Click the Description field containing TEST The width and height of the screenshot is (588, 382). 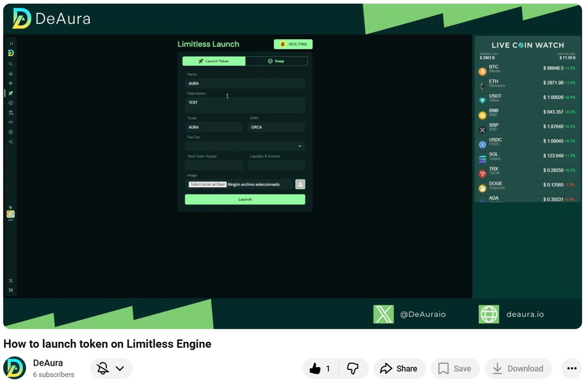(x=245, y=105)
